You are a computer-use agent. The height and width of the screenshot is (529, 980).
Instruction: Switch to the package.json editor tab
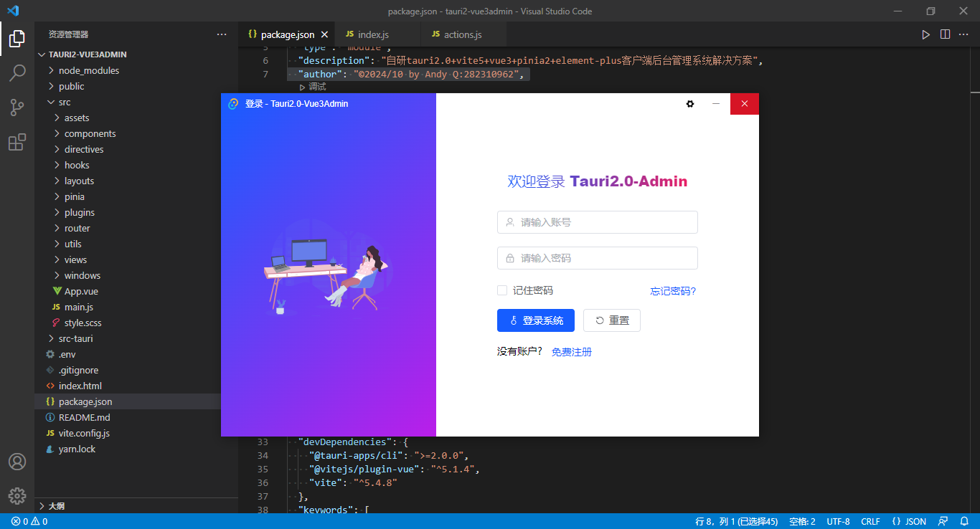tap(287, 34)
